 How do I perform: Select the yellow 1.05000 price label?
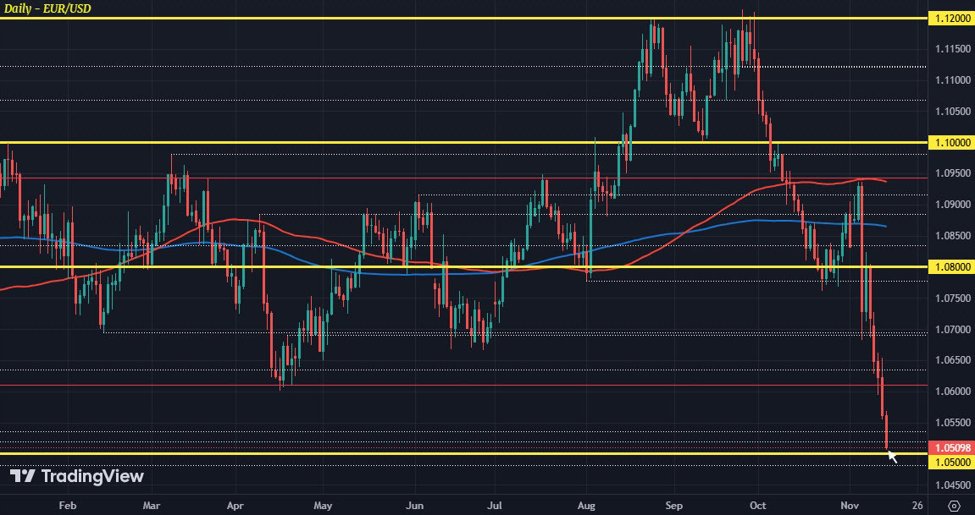[951, 462]
